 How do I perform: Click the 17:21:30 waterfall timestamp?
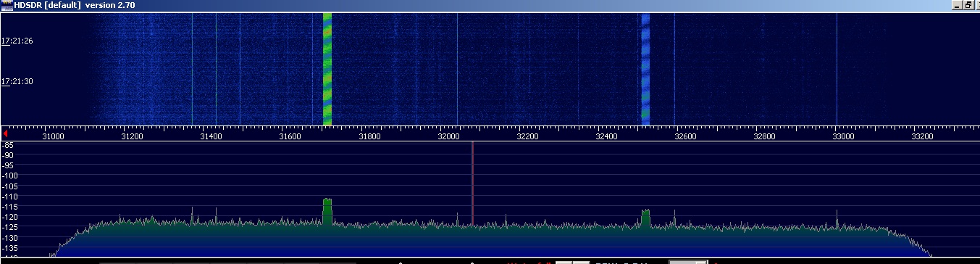coord(17,82)
